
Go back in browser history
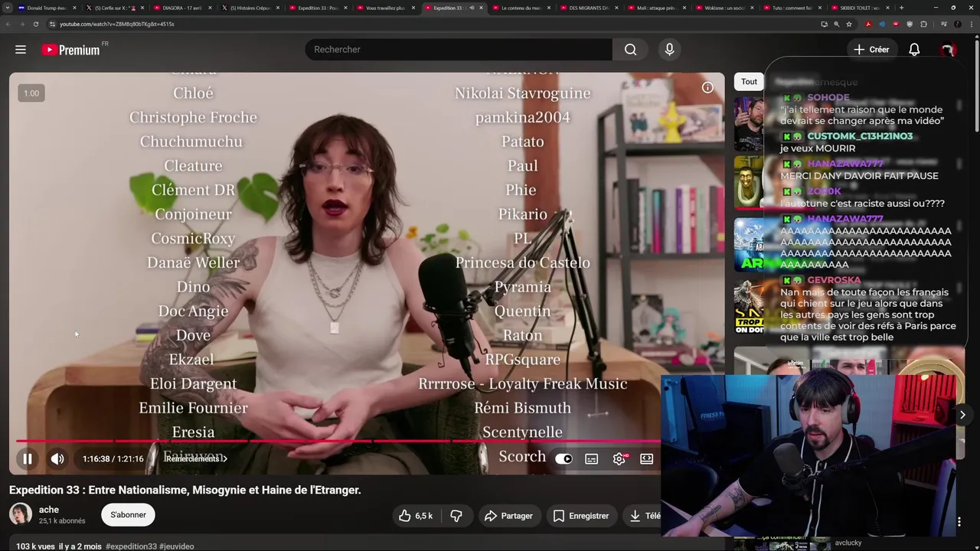(x=8, y=24)
